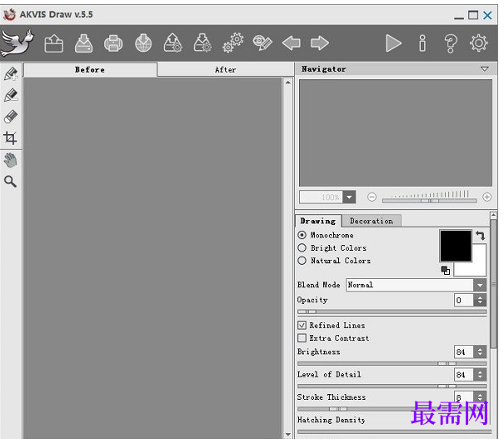This screenshot has width=504, height=439.
Task: Click the Brightness slider
Action: tap(392, 363)
